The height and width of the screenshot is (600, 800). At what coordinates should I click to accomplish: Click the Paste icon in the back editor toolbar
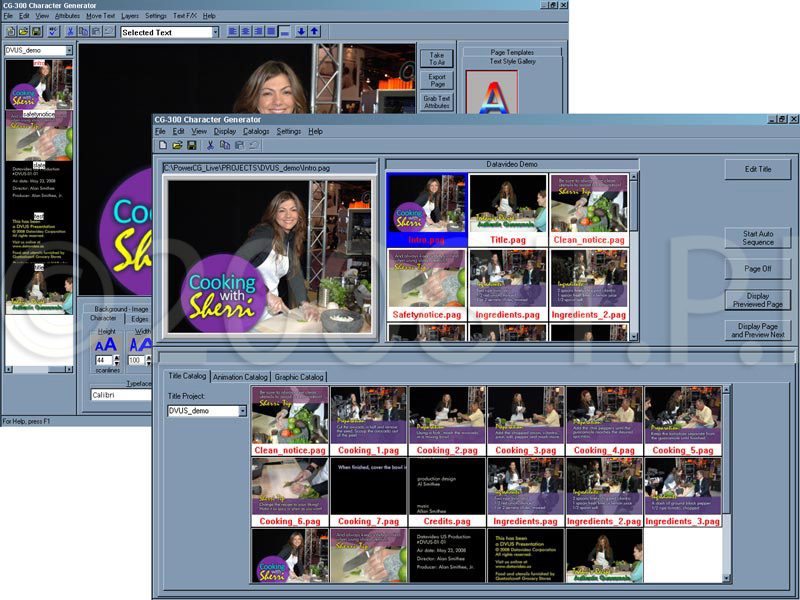[x=96, y=32]
